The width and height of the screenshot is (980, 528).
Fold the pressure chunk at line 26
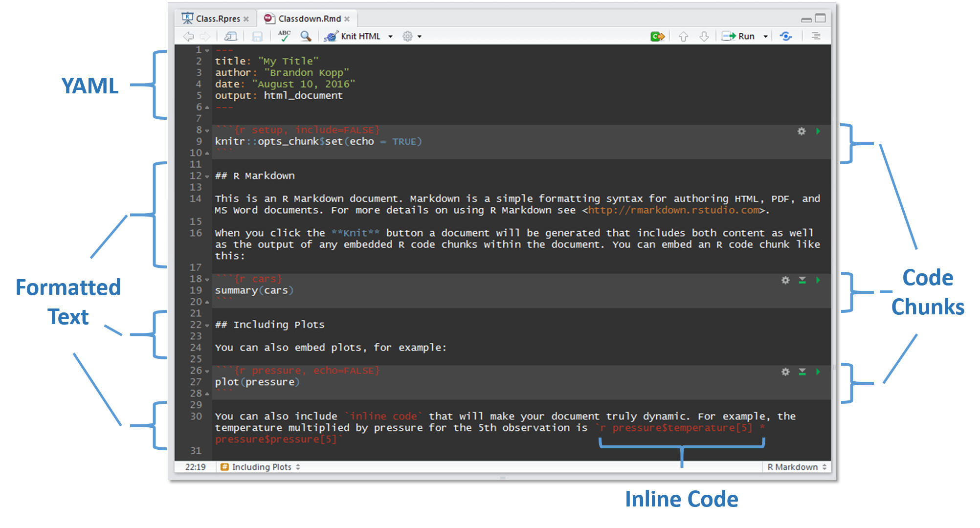[207, 371]
